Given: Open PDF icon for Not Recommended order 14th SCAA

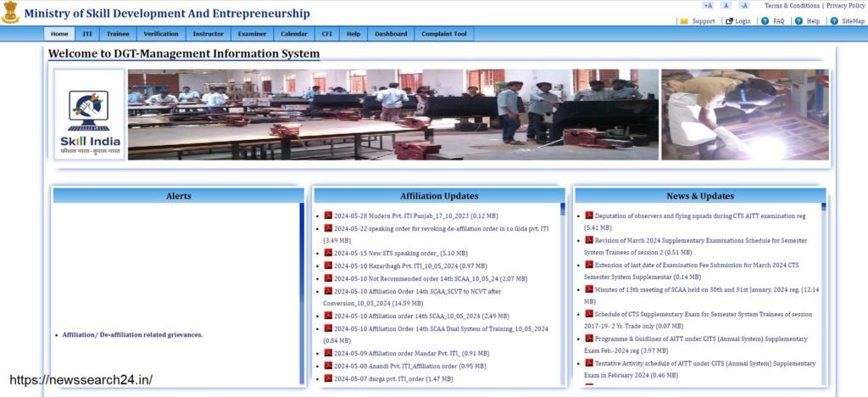Looking at the screenshot, I should tap(328, 278).
